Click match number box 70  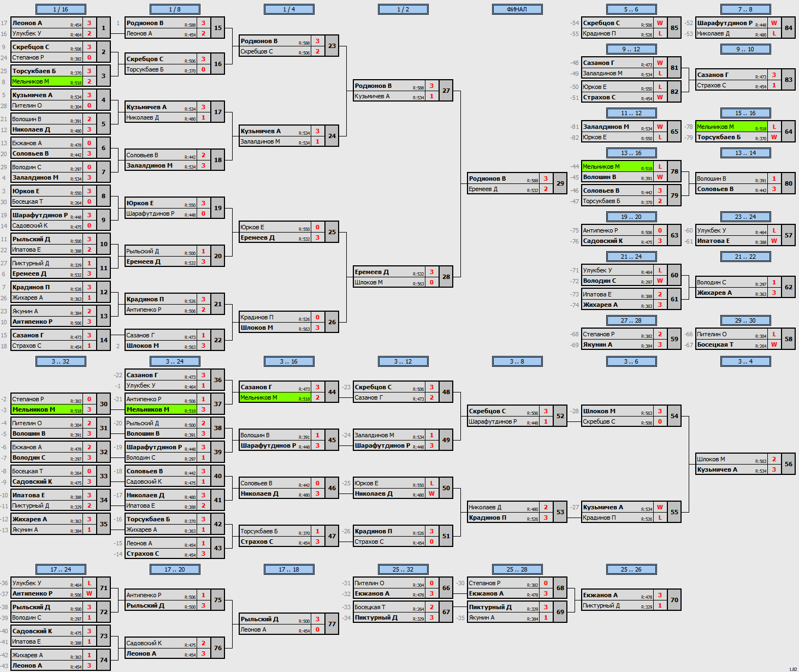674,600
